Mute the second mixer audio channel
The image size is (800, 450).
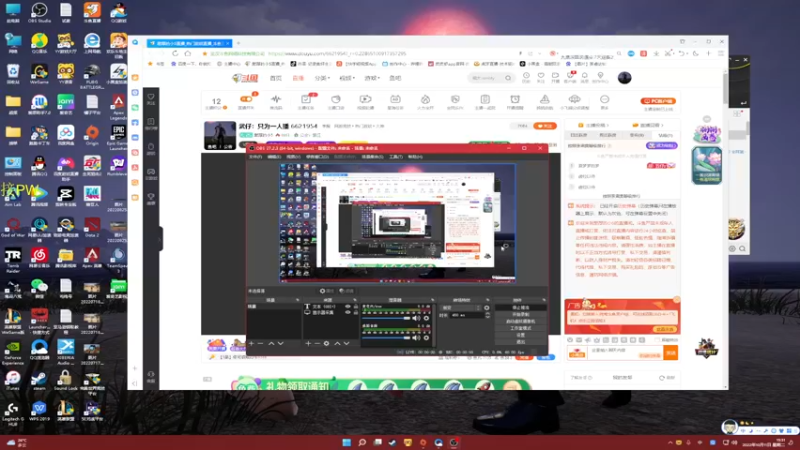pos(417,337)
